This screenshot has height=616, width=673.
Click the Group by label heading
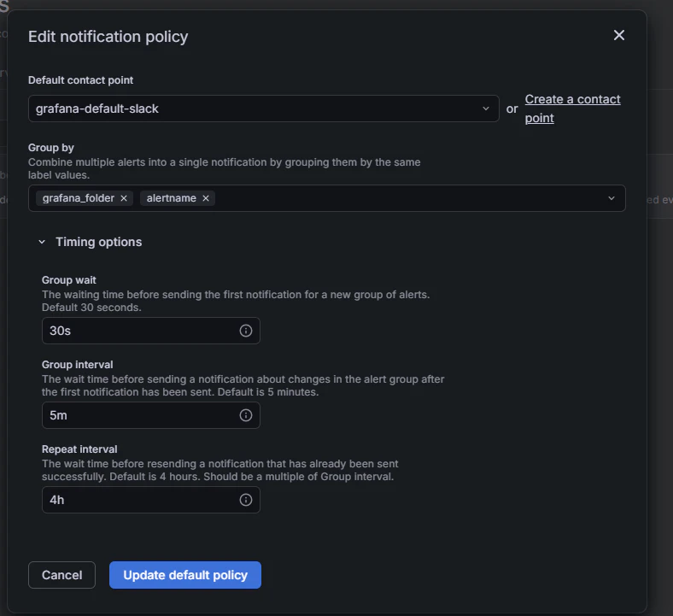(51, 148)
